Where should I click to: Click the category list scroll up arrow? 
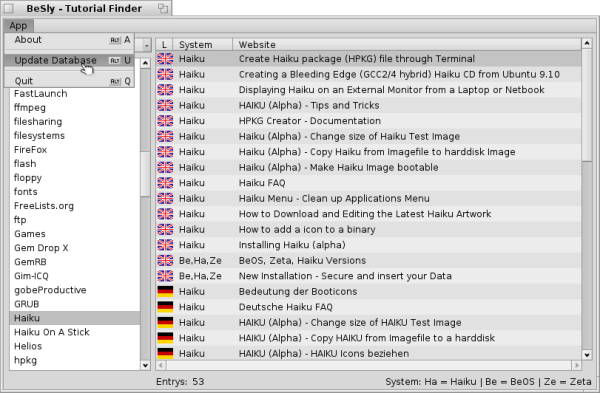click(x=145, y=63)
